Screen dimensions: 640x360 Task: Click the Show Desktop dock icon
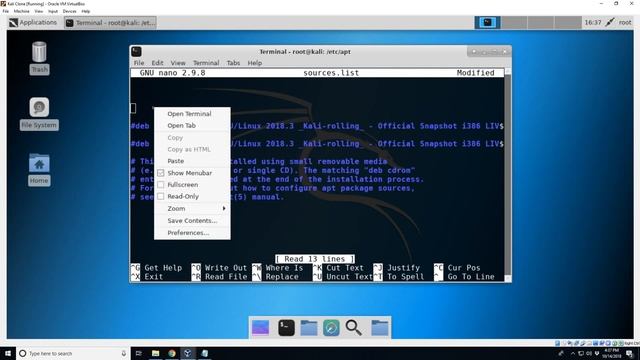coord(260,328)
